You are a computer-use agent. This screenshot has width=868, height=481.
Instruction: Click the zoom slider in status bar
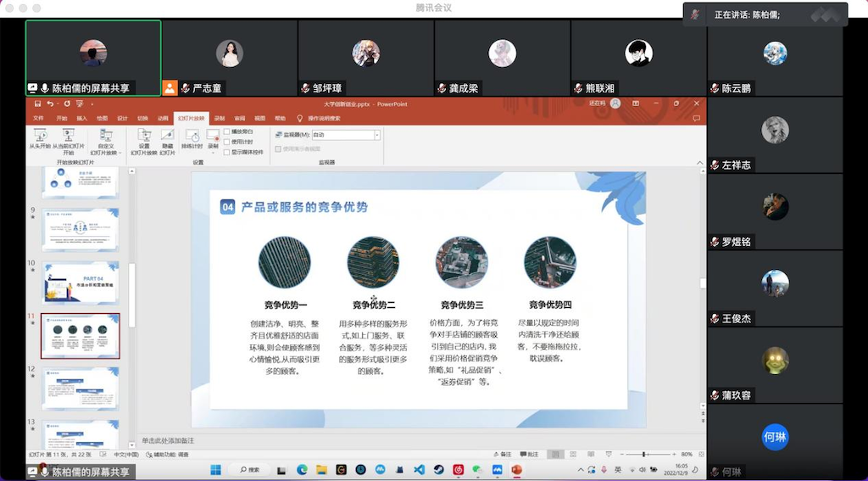tap(645, 455)
